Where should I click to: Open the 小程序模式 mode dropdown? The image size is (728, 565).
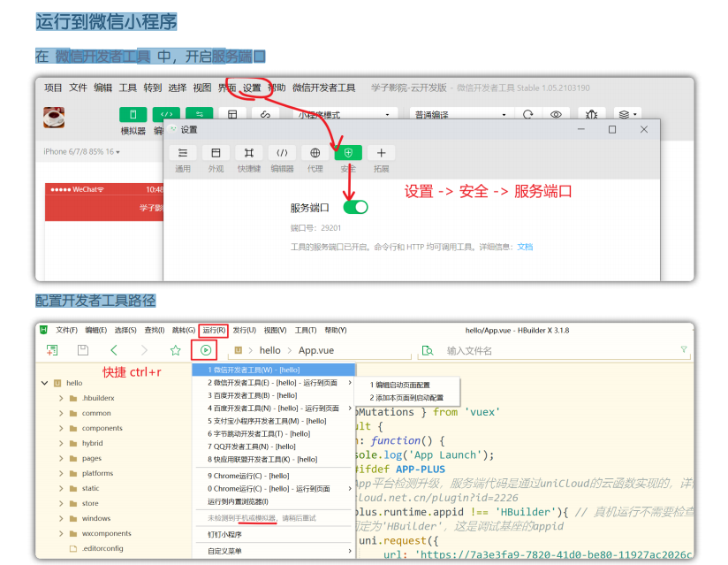(344, 114)
